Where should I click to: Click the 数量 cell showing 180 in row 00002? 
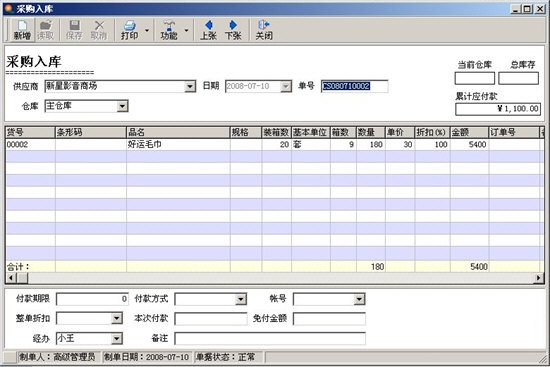pyautogui.click(x=370, y=145)
